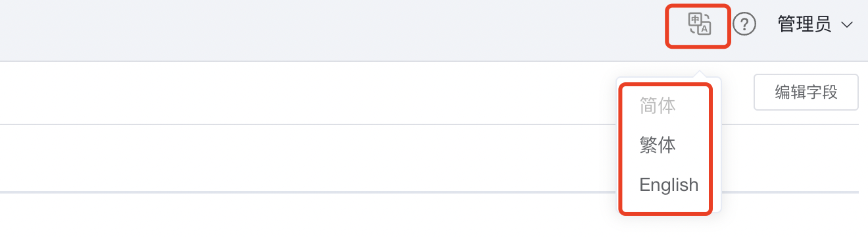Viewport: 868px width, 237px height.
Task: Click the down arrow beside 管理员
Action: pyautogui.click(x=846, y=25)
